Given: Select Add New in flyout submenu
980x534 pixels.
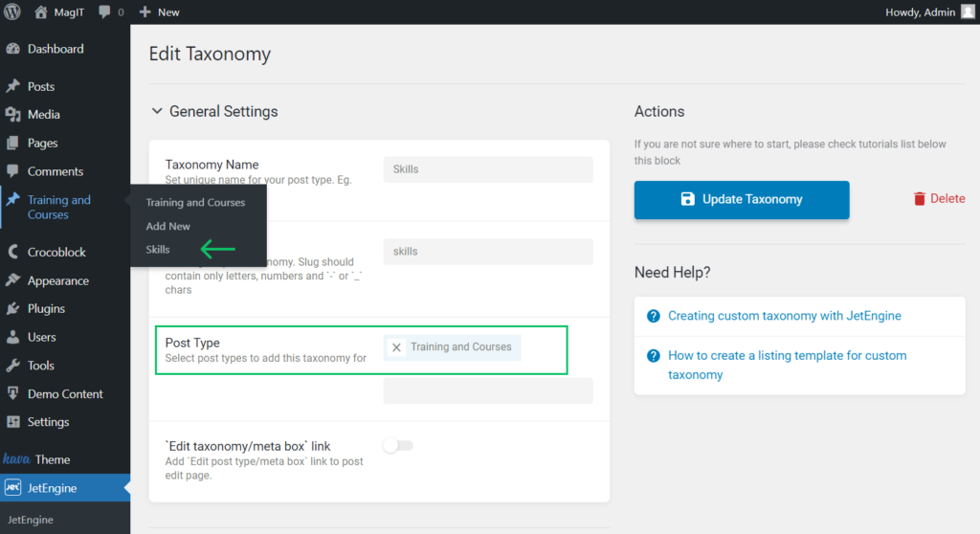Looking at the screenshot, I should pos(168,227).
